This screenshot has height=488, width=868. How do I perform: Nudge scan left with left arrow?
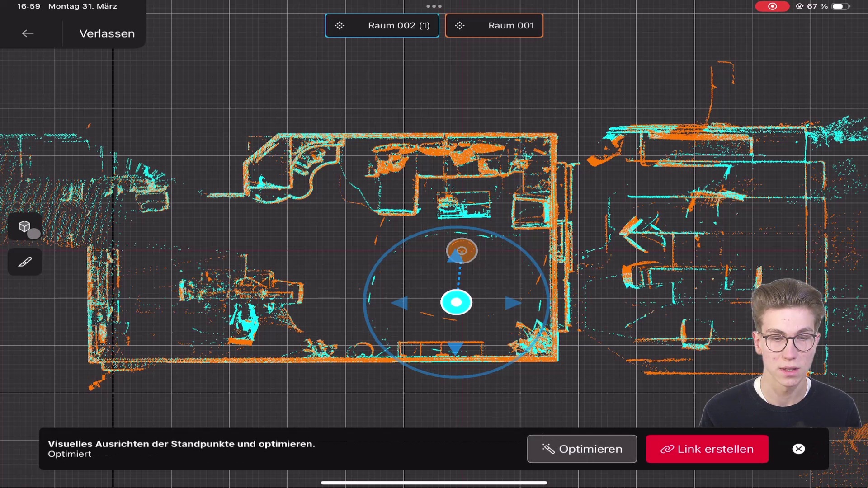tap(399, 303)
